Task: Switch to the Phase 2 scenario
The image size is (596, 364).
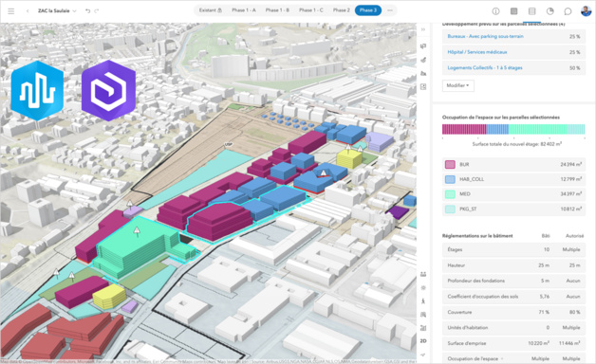Action: (x=342, y=10)
